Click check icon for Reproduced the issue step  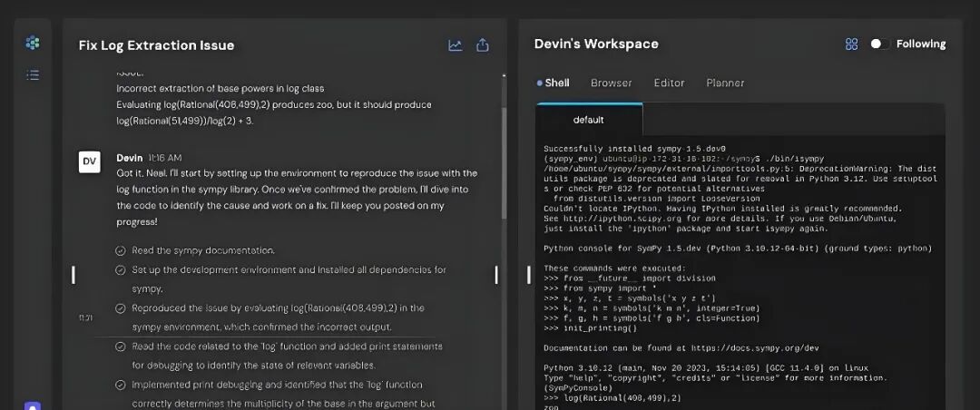pyautogui.click(x=121, y=308)
